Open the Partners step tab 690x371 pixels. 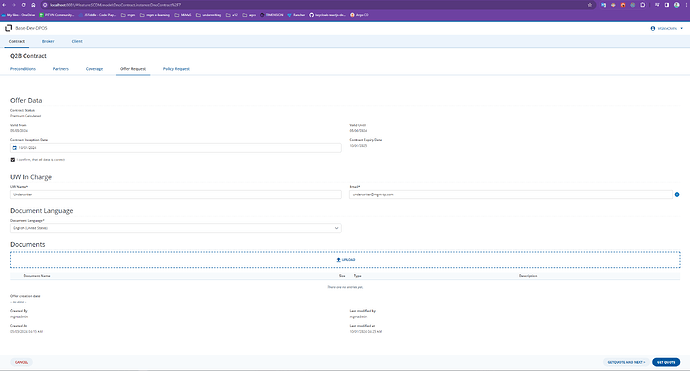tap(61, 69)
